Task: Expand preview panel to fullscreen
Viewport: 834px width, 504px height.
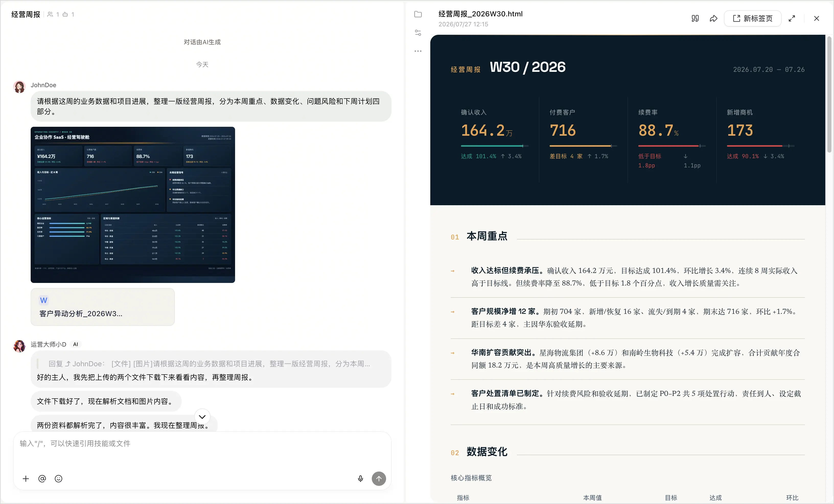Action: [x=792, y=18]
